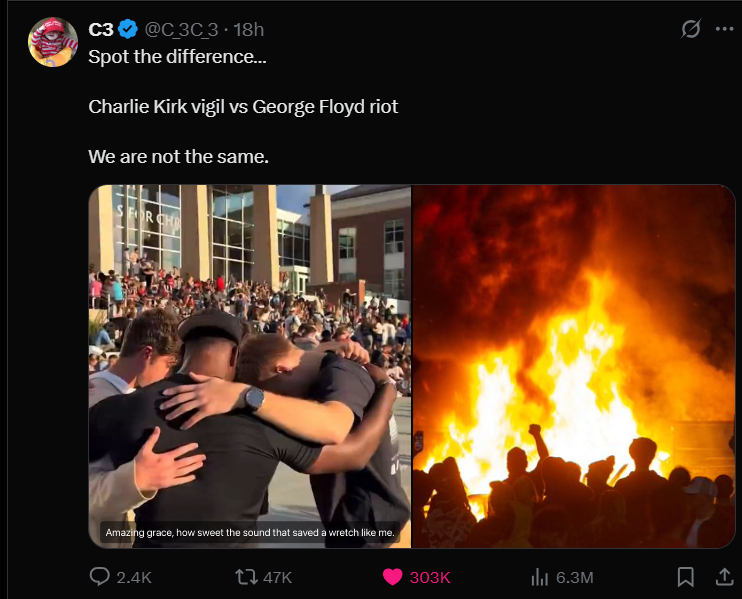
Task: Click the Grok explain icon
Action: 690,29
